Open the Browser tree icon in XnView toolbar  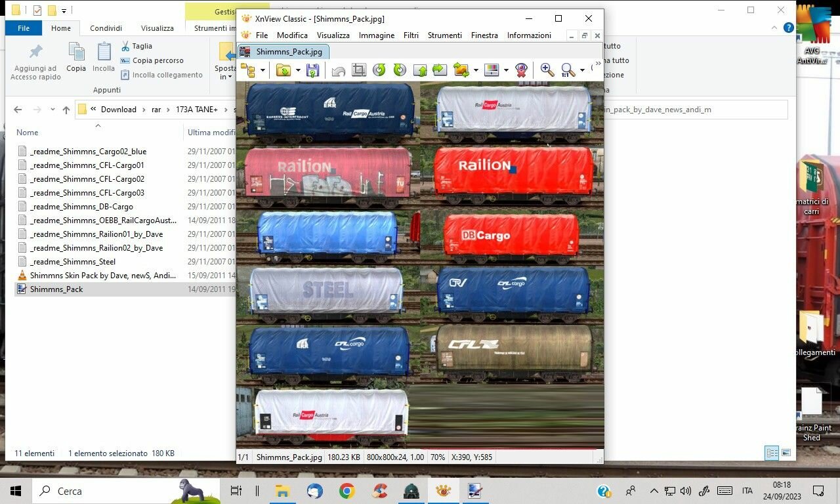[248, 70]
